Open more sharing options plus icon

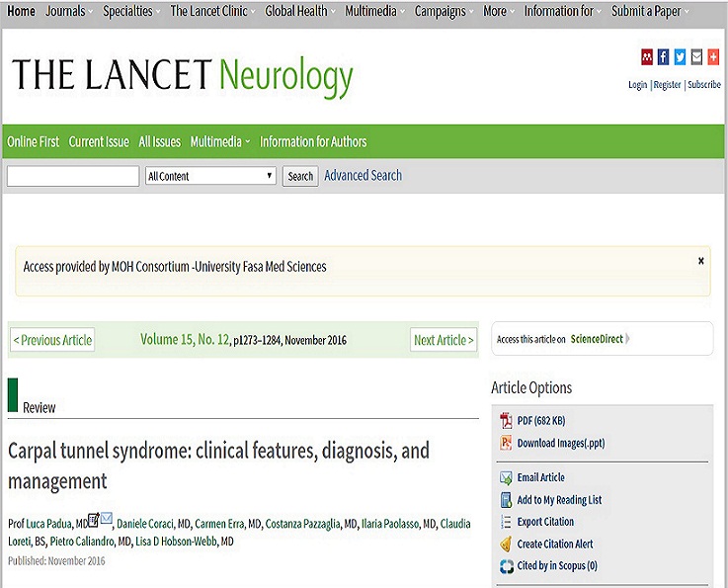point(713,56)
